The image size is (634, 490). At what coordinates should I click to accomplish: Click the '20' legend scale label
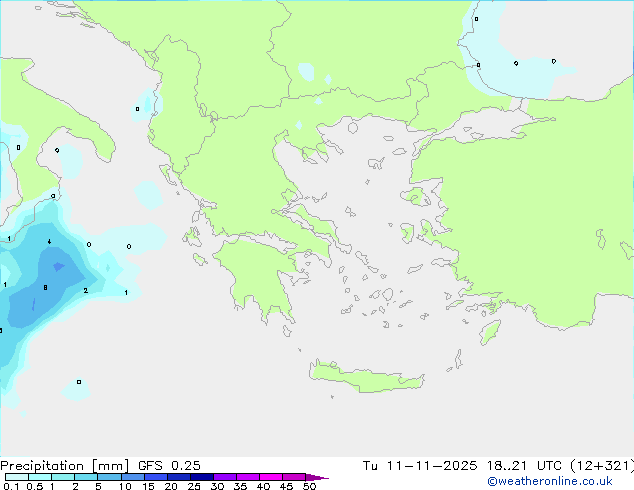tap(171, 486)
